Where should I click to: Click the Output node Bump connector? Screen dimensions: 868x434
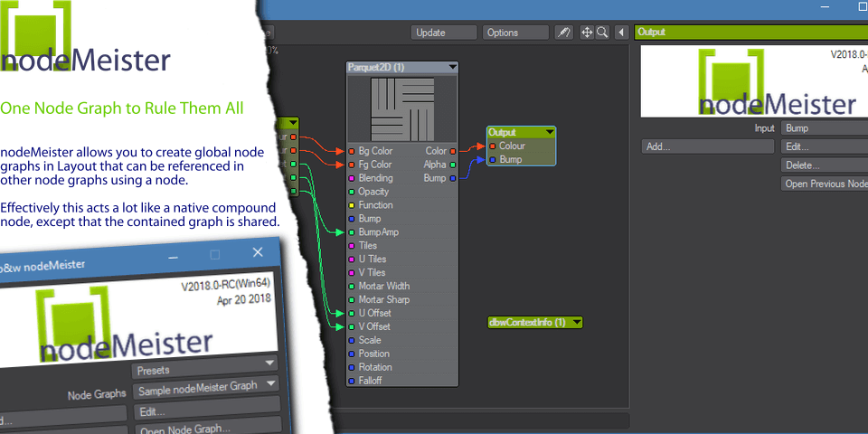(492, 160)
